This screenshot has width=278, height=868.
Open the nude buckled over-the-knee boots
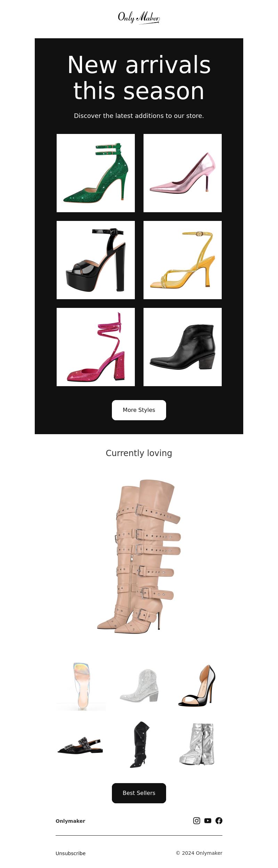pos(139,556)
